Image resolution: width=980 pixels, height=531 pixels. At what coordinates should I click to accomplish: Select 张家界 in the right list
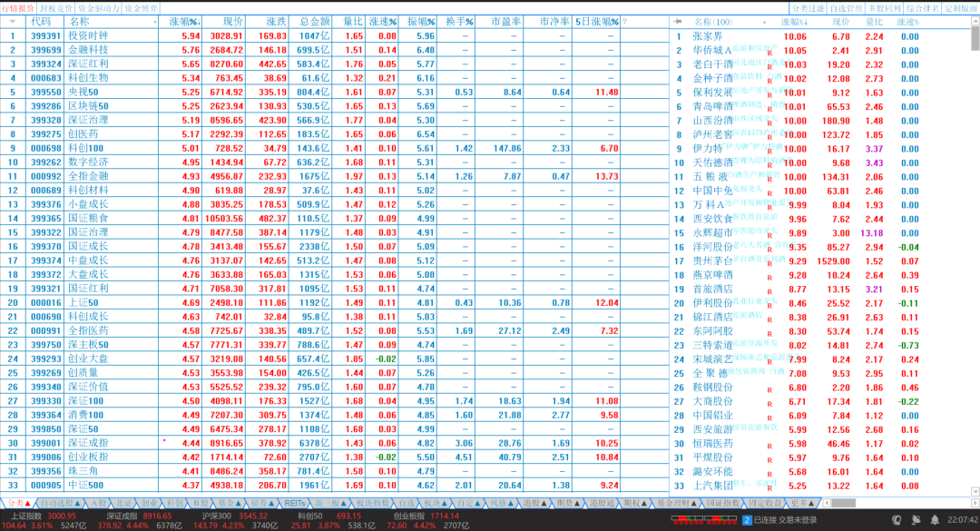pyautogui.click(x=820, y=36)
